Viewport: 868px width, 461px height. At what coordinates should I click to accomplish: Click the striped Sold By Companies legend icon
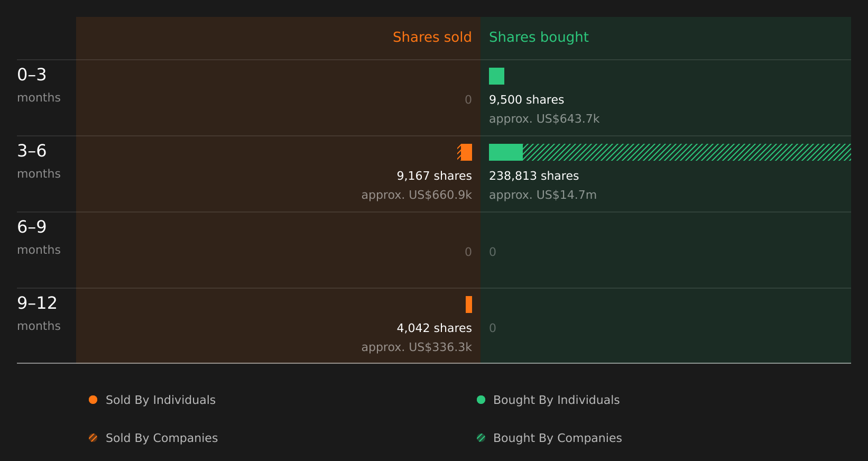(93, 438)
